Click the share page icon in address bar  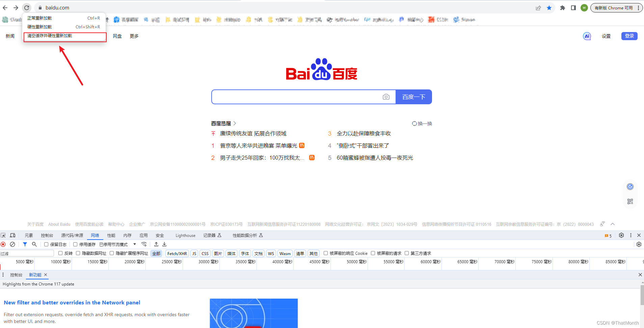tap(538, 8)
